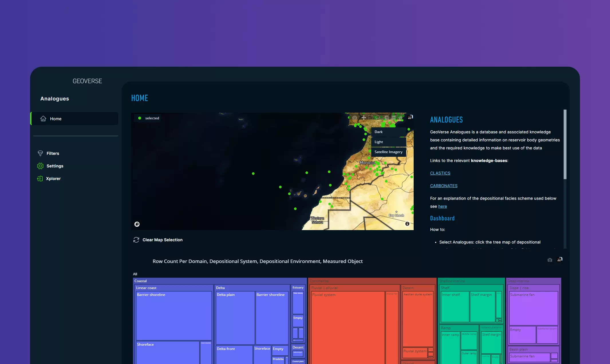The height and width of the screenshot is (364, 610).
Task: Click the map zoom out button
Action: [x=394, y=118]
